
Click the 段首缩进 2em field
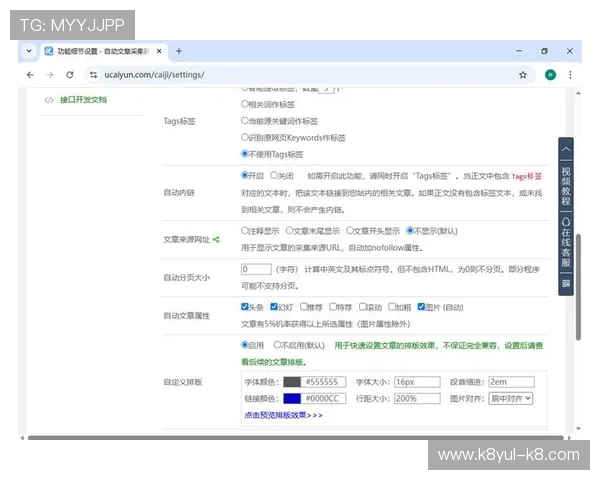click(512, 382)
